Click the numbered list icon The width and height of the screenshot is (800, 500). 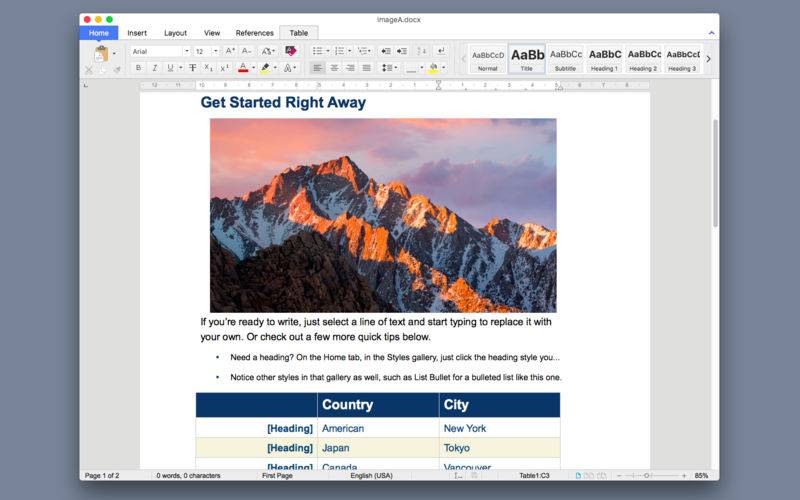click(x=340, y=51)
